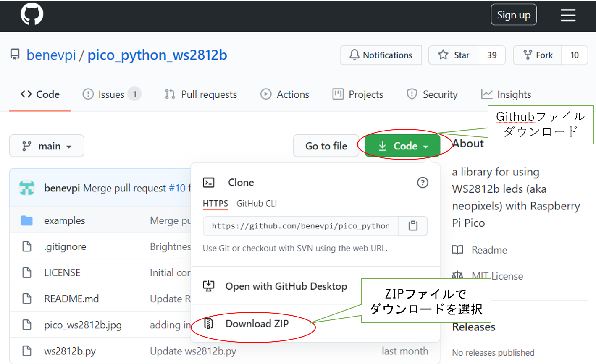The image size is (596, 364).
Task: Click the clone URL input field
Action: (x=300, y=226)
